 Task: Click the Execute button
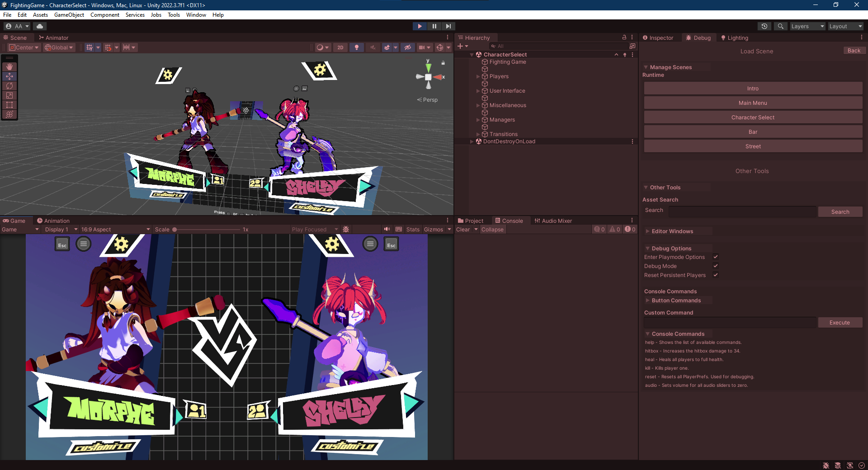(840, 323)
